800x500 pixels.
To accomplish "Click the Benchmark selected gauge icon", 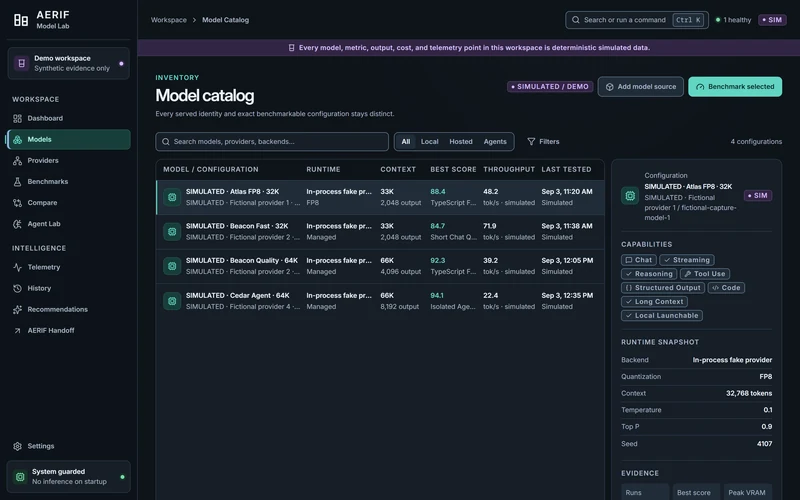I will [700, 87].
